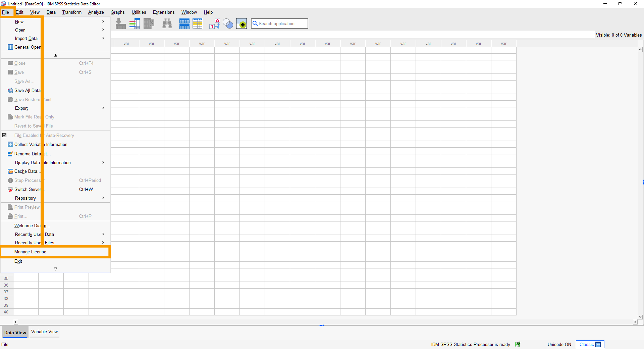This screenshot has height=349, width=644.
Task: Switch to the Data View tab
Action: coord(15,333)
